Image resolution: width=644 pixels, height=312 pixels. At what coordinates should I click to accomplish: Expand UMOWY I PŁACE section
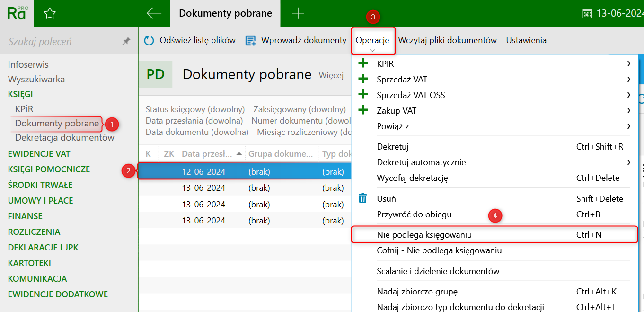coord(40,201)
